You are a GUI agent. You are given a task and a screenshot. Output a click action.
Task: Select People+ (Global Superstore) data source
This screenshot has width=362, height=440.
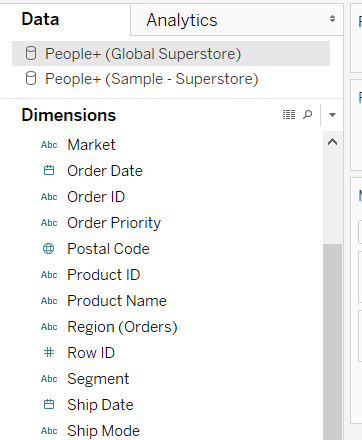[171, 54]
